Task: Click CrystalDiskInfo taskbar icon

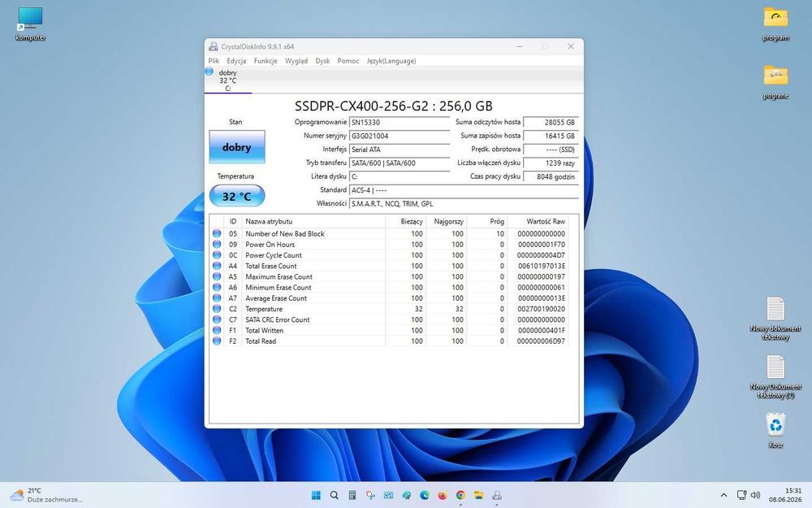Action: coord(497,495)
